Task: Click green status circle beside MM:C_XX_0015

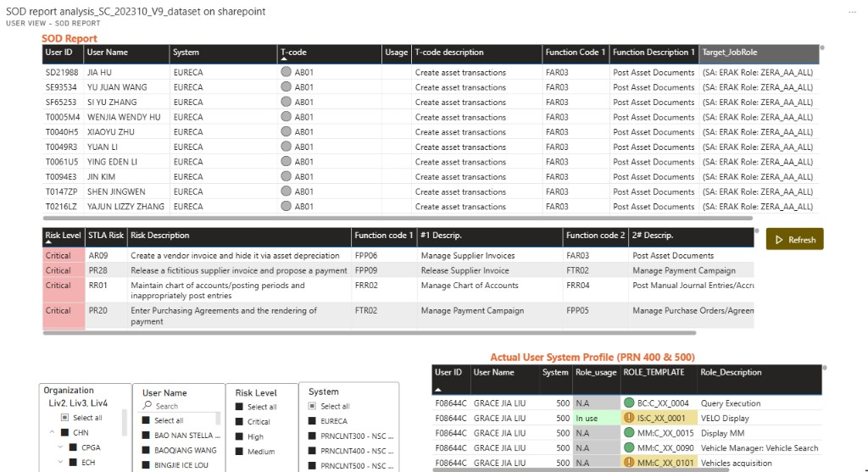Action: click(629, 432)
